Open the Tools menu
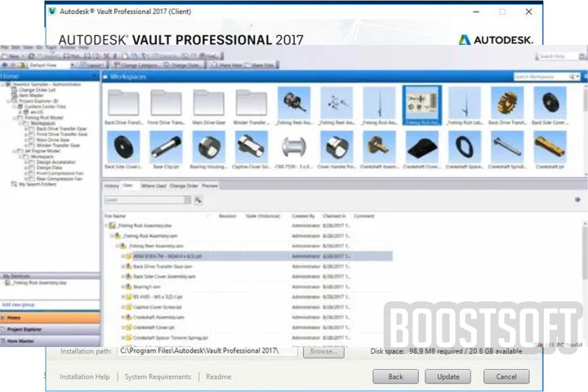The height and width of the screenshot is (392, 588). pos(51,47)
